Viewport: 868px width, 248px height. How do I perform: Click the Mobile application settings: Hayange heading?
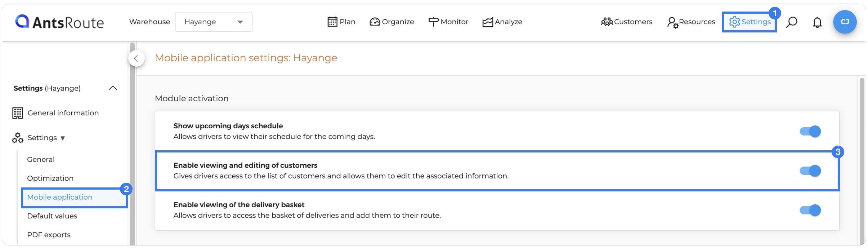click(x=246, y=58)
